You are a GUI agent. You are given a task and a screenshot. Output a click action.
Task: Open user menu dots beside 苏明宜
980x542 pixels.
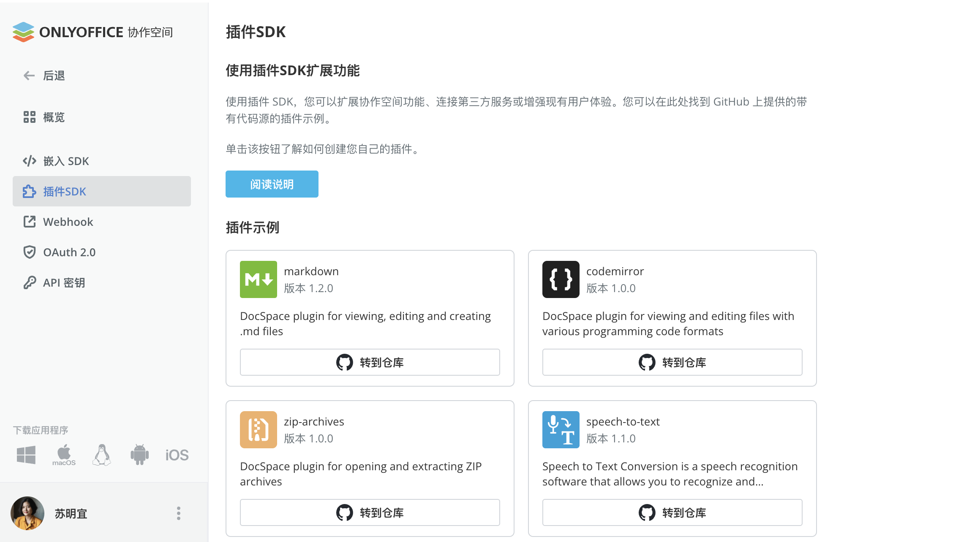179,513
